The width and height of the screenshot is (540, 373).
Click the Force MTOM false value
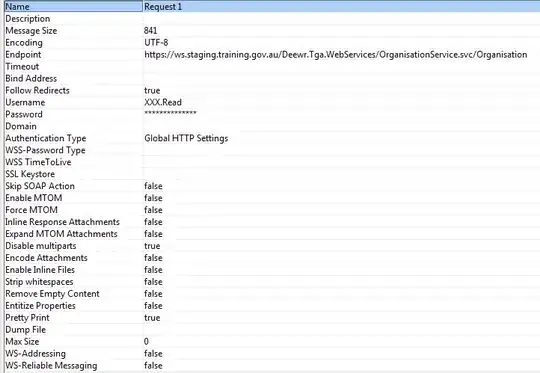pyautogui.click(x=153, y=210)
